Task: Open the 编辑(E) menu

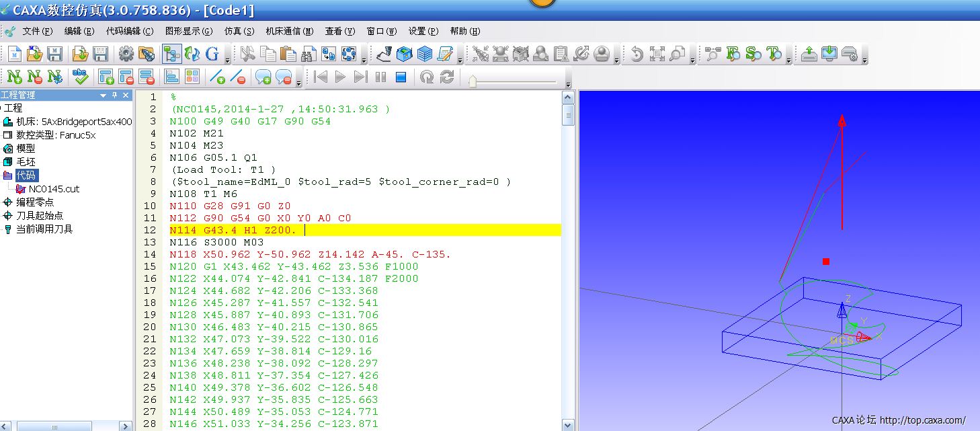Action: [x=79, y=31]
